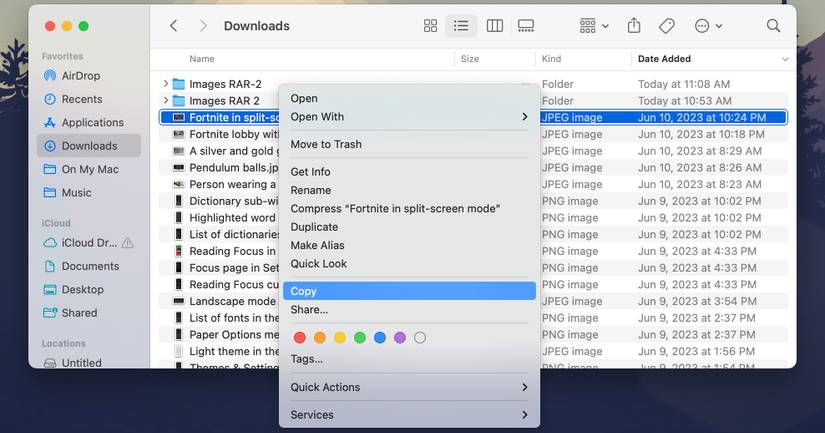This screenshot has width=825, height=433.
Task: Click the Share toolbar icon
Action: [x=634, y=26]
